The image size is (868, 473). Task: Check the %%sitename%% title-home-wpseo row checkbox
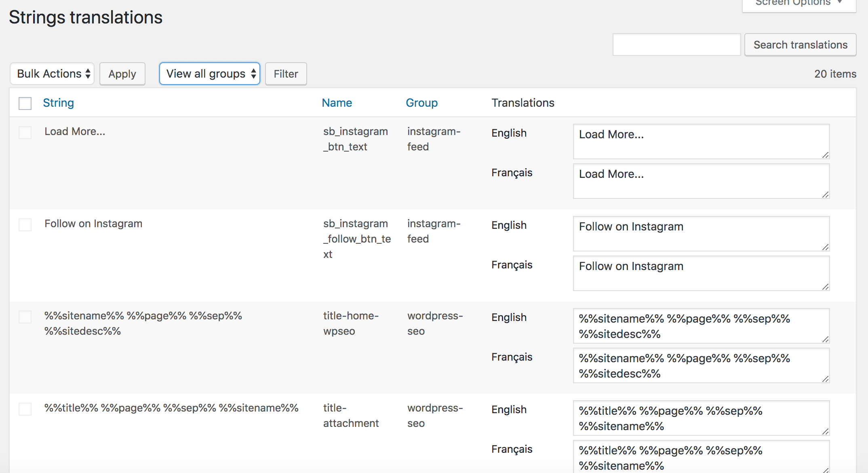click(25, 317)
